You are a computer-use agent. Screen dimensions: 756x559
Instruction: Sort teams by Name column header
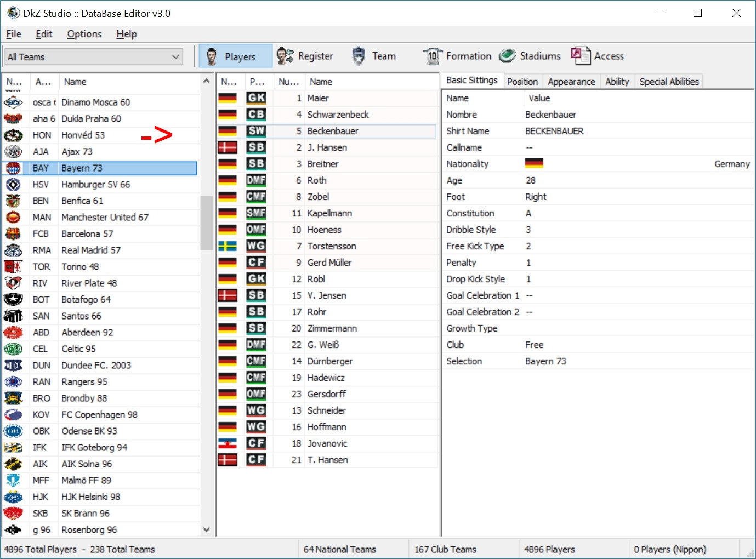point(129,82)
